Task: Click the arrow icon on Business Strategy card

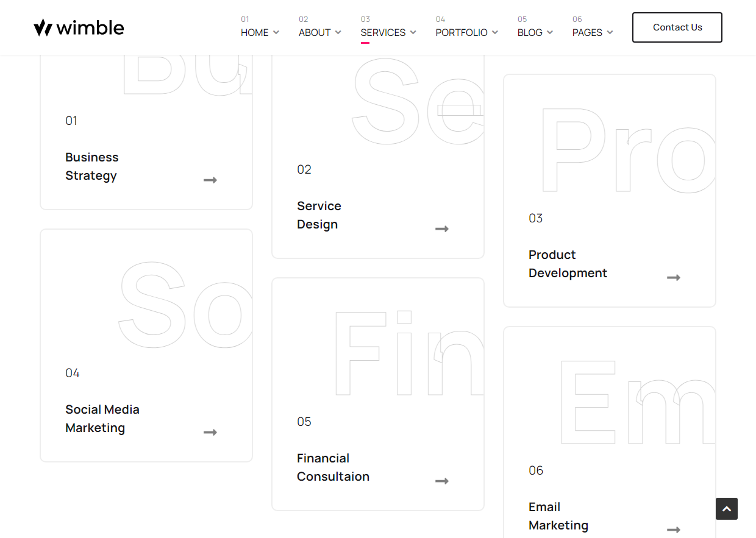Action: pyautogui.click(x=210, y=180)
